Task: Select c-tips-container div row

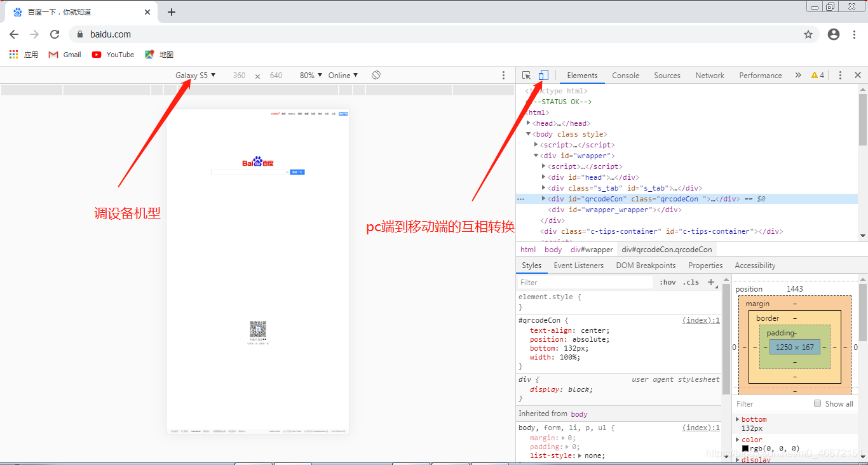Action: 686,231
